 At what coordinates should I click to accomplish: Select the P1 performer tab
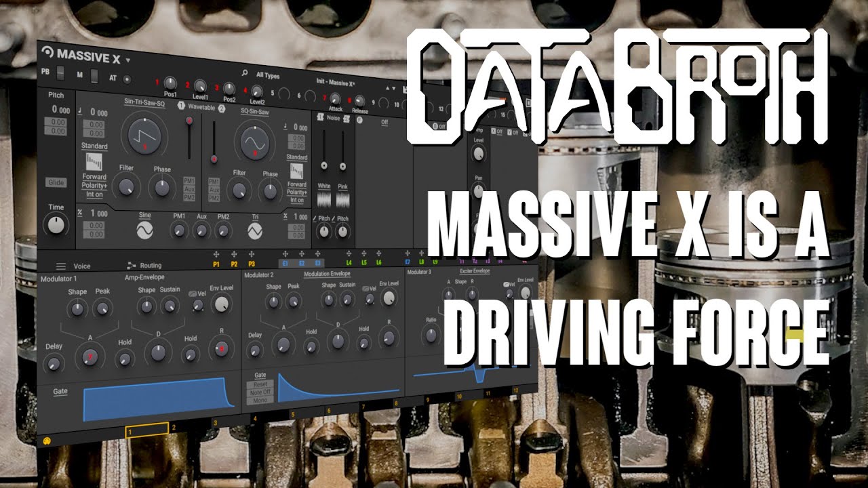coord(216,264)
